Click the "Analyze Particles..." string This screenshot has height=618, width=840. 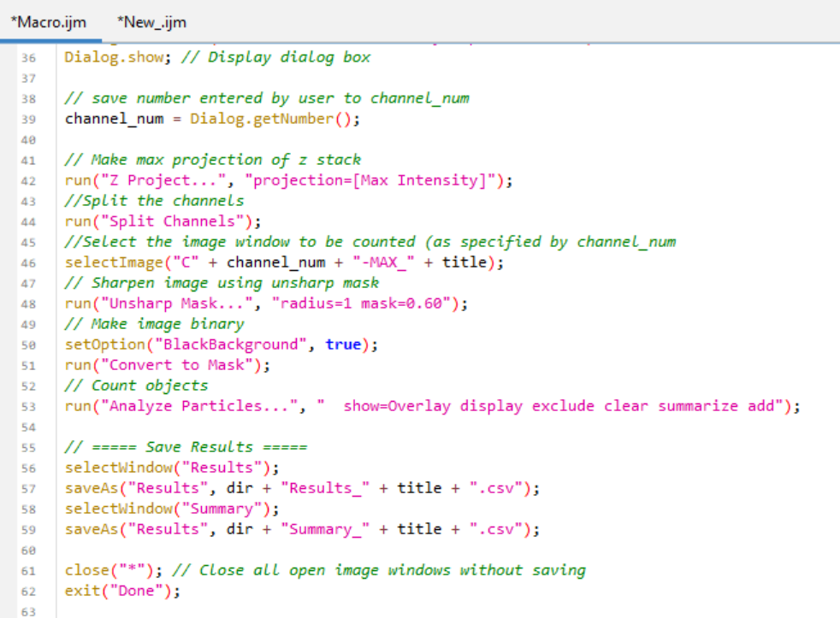199,405
